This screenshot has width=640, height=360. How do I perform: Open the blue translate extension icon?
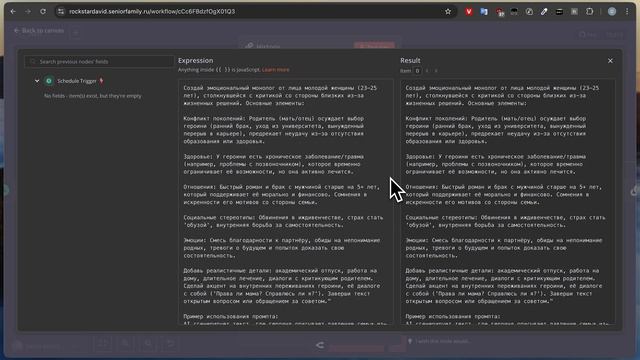coord(484,12)
